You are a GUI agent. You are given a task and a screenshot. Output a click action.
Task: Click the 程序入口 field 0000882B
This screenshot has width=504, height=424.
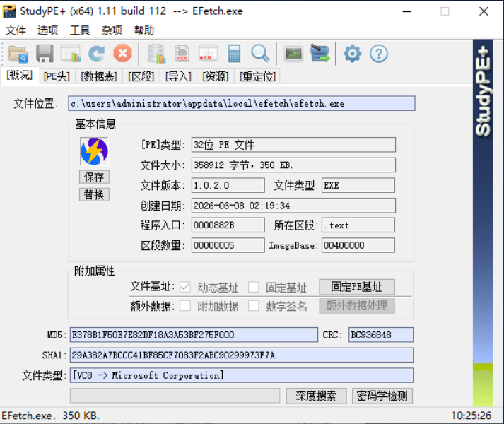point(228,225)
